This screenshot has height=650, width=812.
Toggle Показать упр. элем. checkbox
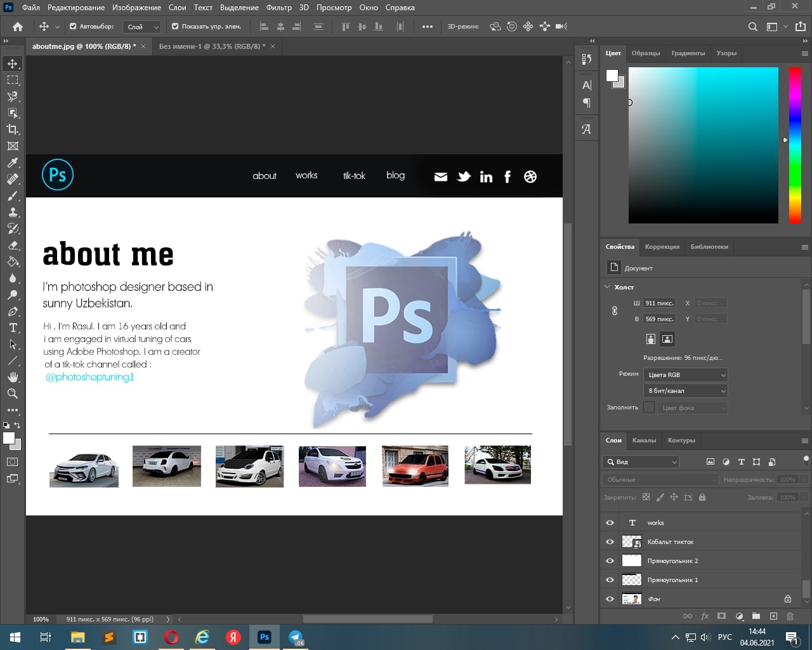coord(175,27)
